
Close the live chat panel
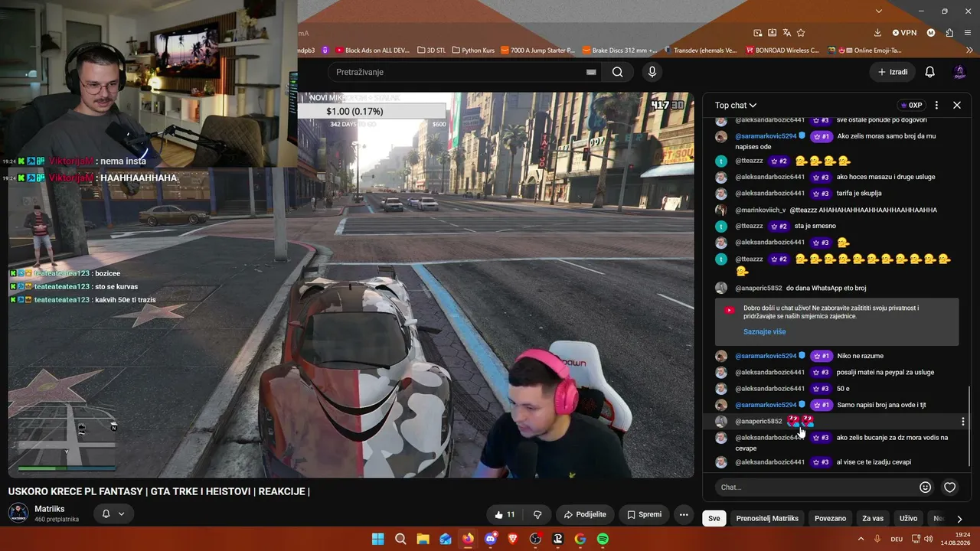pyautogui.click(x=956, y=105)
